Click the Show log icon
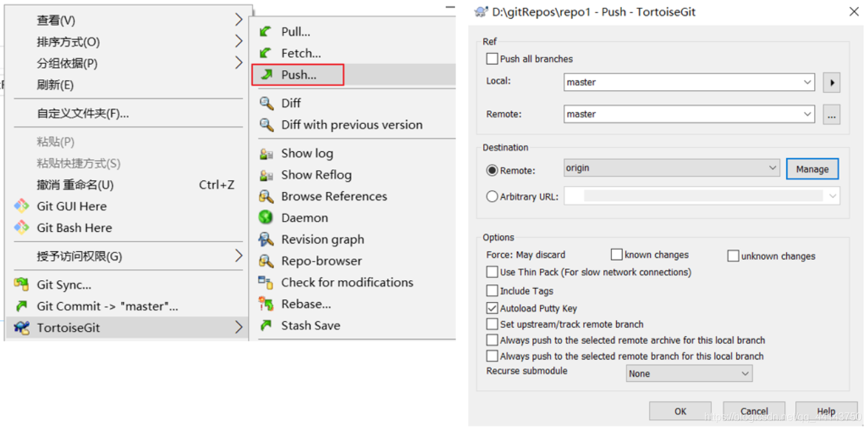This screenshot has height=429, width=868. coord(265,153)
